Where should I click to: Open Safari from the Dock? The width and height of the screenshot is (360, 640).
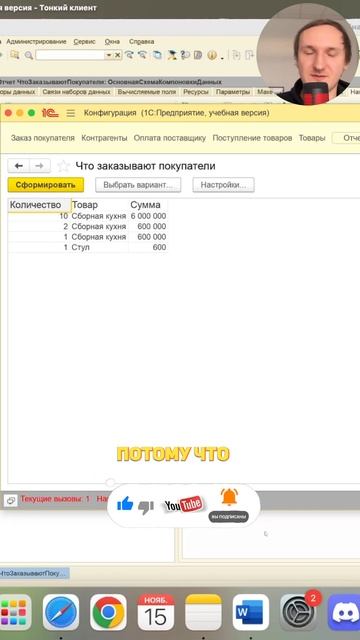[x=61, y=612]
